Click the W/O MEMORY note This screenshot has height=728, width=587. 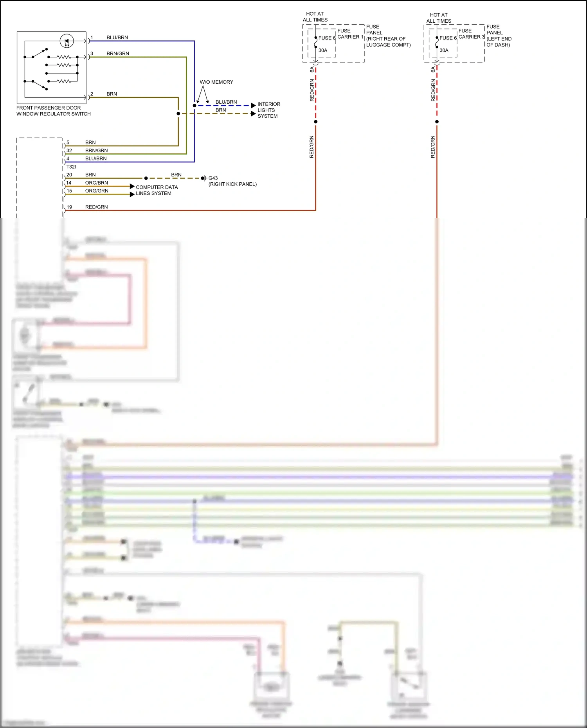pos(216,82)
